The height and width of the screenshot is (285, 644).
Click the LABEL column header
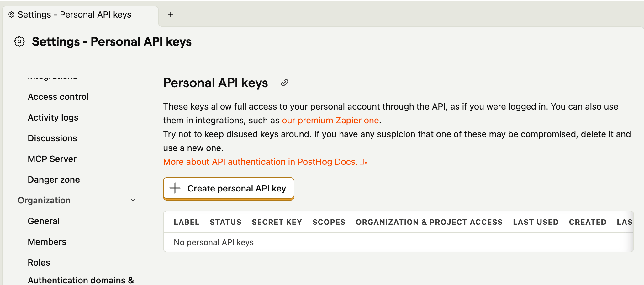coord(187,222)
